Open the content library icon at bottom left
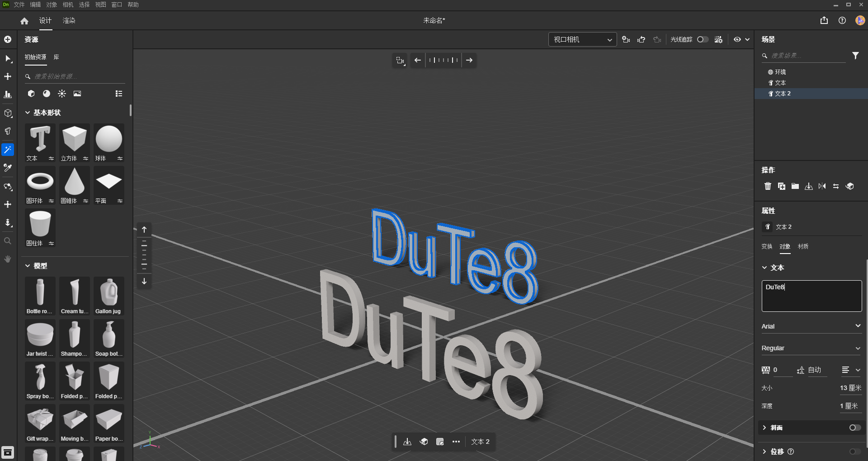 (x=8, y=452)
